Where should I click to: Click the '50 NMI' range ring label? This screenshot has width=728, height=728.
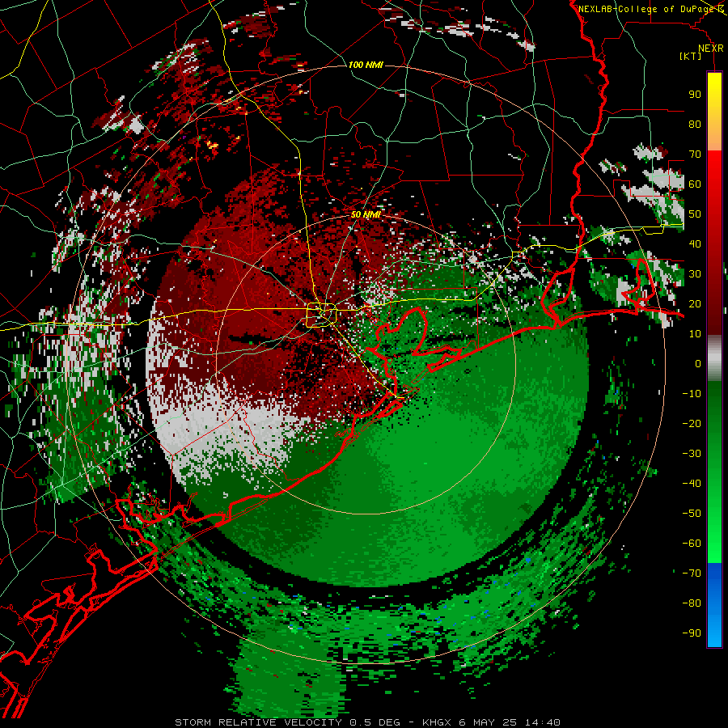coord(366,214)
